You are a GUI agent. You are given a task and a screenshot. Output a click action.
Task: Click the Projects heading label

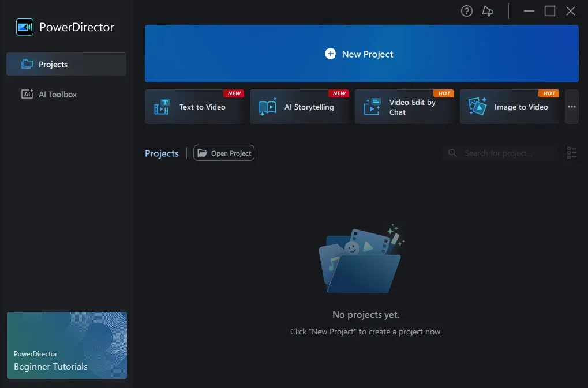click(162, 153)
